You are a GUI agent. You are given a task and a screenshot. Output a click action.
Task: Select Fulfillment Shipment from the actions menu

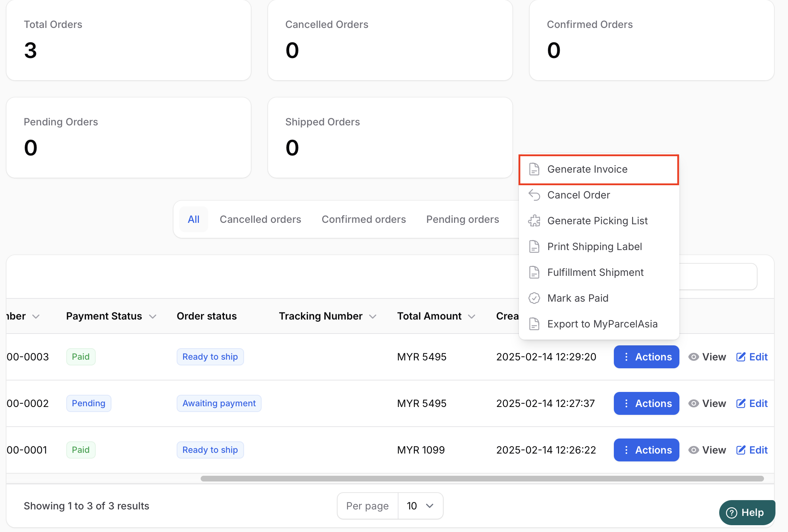(x=595, y=272)
